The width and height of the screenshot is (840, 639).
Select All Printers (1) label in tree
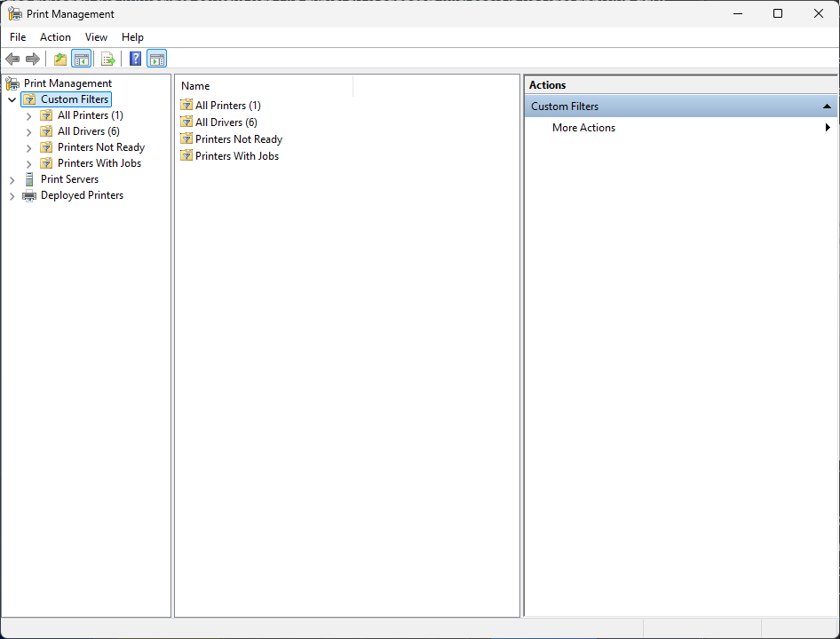point(91,115)
